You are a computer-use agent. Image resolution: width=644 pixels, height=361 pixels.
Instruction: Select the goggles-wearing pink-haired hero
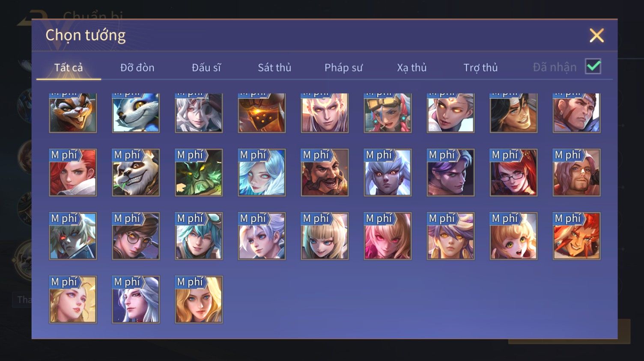388,113
